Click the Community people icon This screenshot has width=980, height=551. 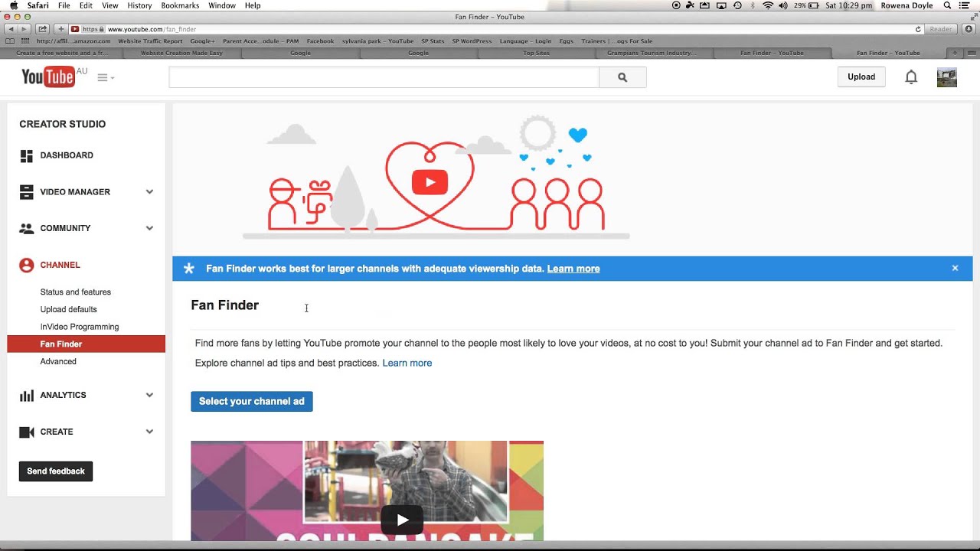[x=27, y=228]
